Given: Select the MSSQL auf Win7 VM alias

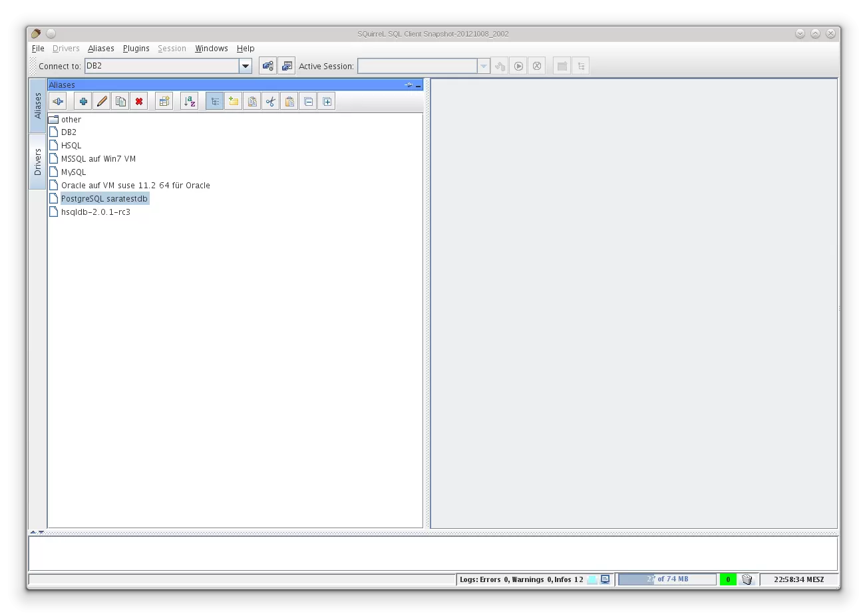Looking at the screenshot, I should [x=98, y=158].
